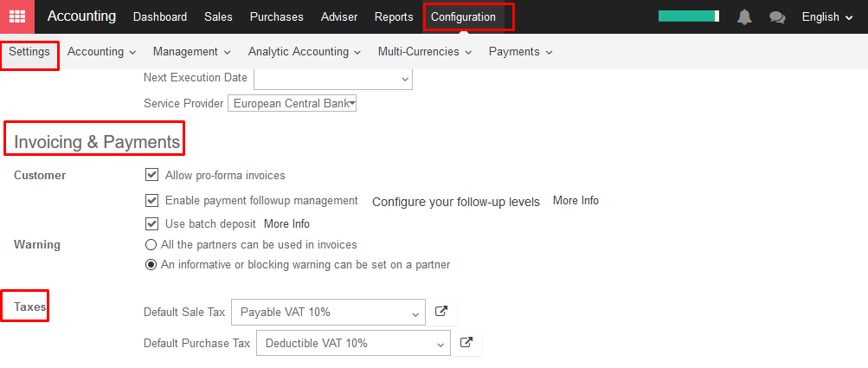Toggle Enable payment followup management checkbox
This screenshot has width=868, height=368.
151,200
